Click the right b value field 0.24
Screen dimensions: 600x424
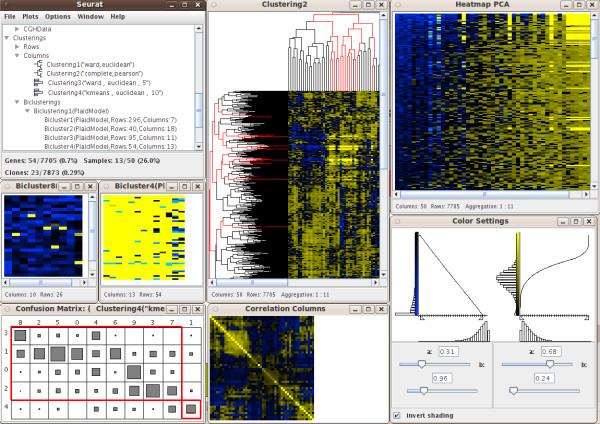pos(544,378)
